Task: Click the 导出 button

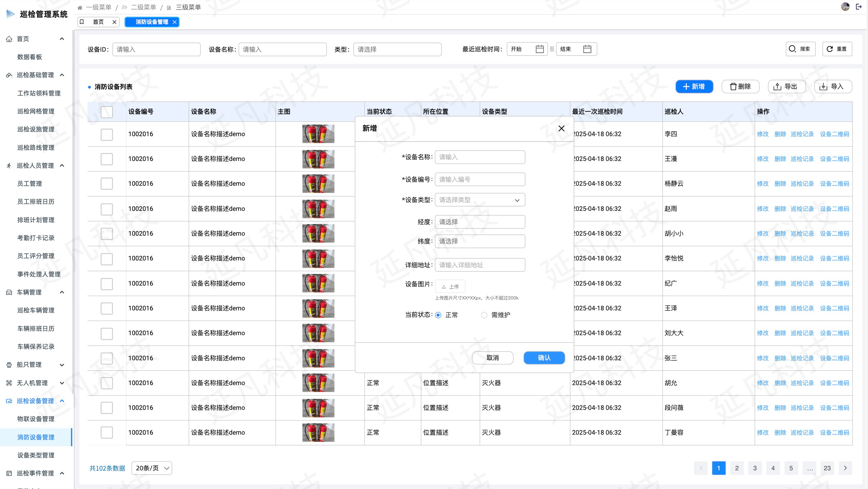Action: 787,86
